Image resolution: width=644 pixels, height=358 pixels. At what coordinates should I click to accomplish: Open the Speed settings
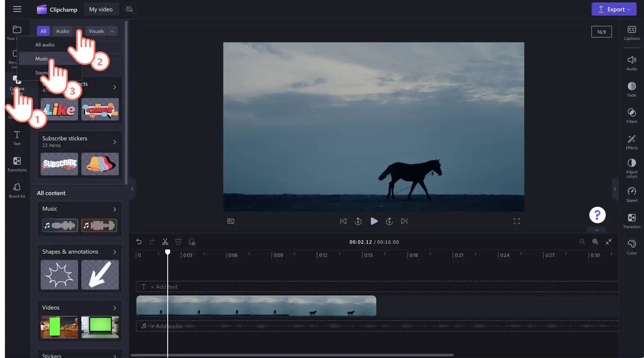coord(632,195)
